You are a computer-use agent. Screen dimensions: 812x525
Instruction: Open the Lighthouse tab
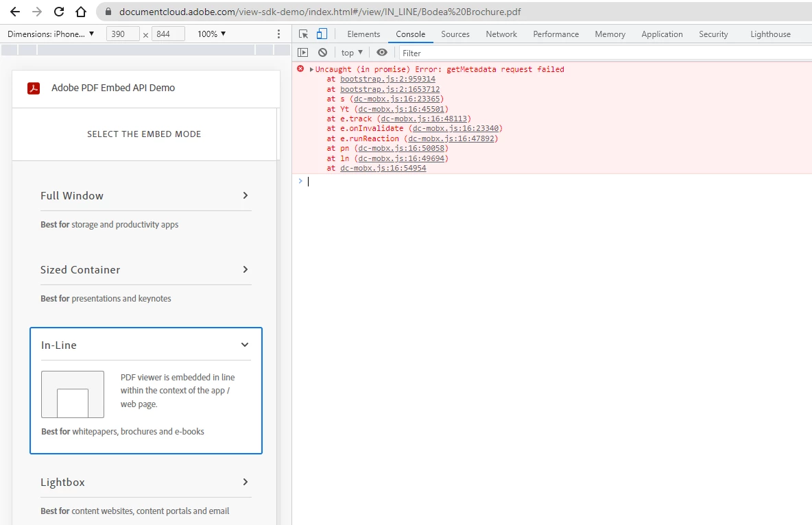pyautogui.click(x=771, y=34)
